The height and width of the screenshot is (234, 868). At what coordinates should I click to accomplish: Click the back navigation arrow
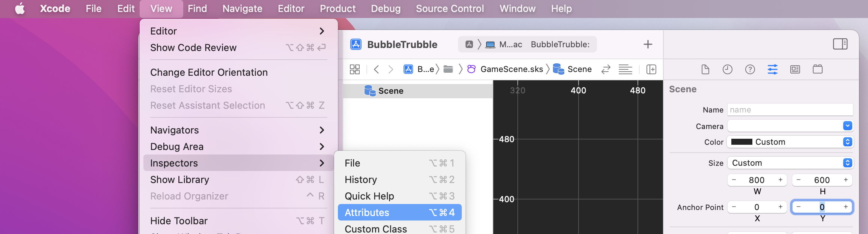[x=376, y=69]
